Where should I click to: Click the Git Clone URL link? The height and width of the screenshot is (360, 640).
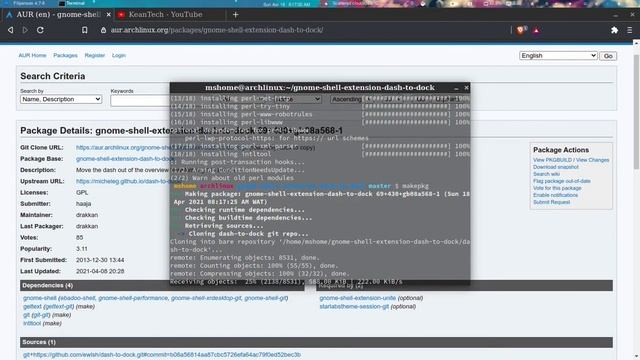(x=124, y=148)
